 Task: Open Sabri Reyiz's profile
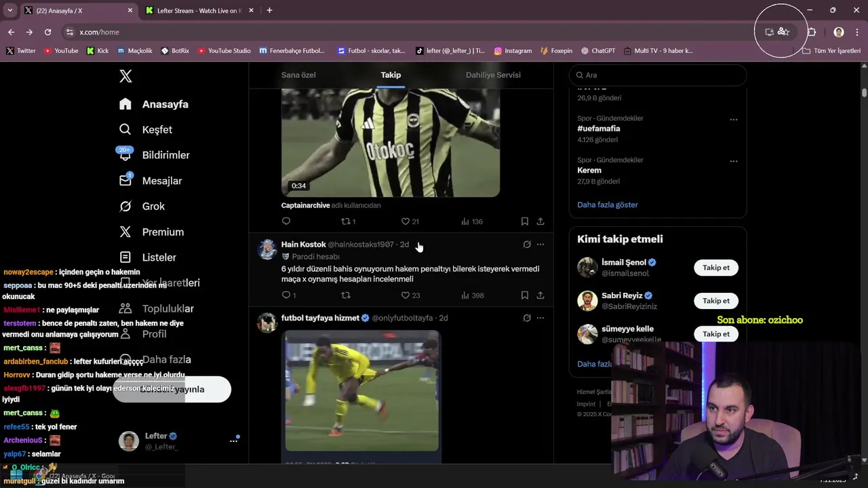[x=622, y=296]
